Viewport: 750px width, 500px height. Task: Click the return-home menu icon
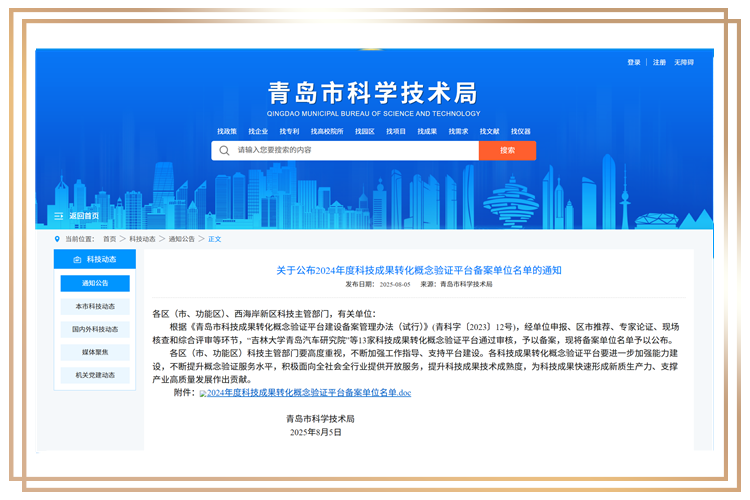click(x=59, y=216)
